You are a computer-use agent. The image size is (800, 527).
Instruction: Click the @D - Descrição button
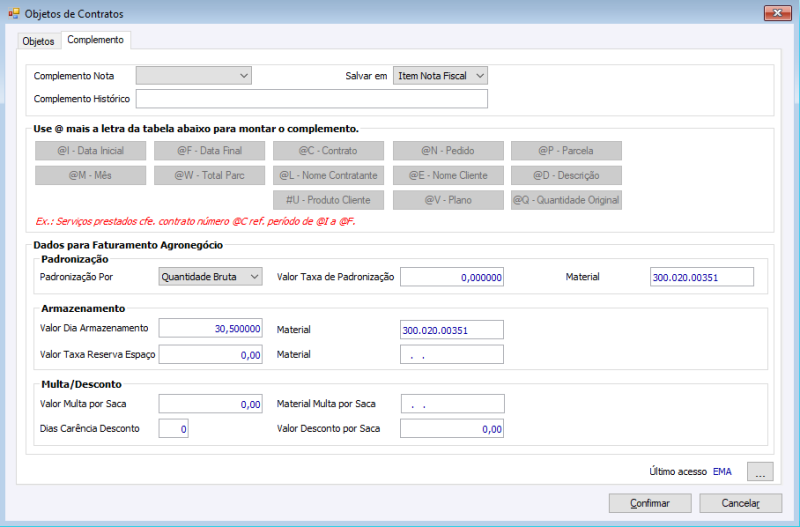pos(566,175)
